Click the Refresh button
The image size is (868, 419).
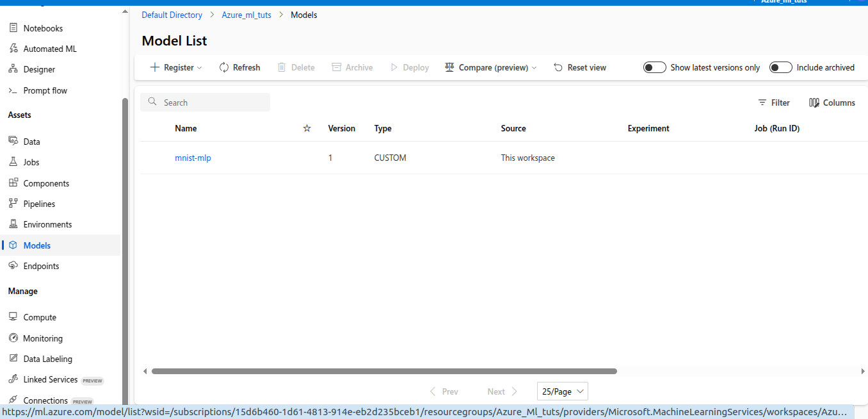pos(239,67)
